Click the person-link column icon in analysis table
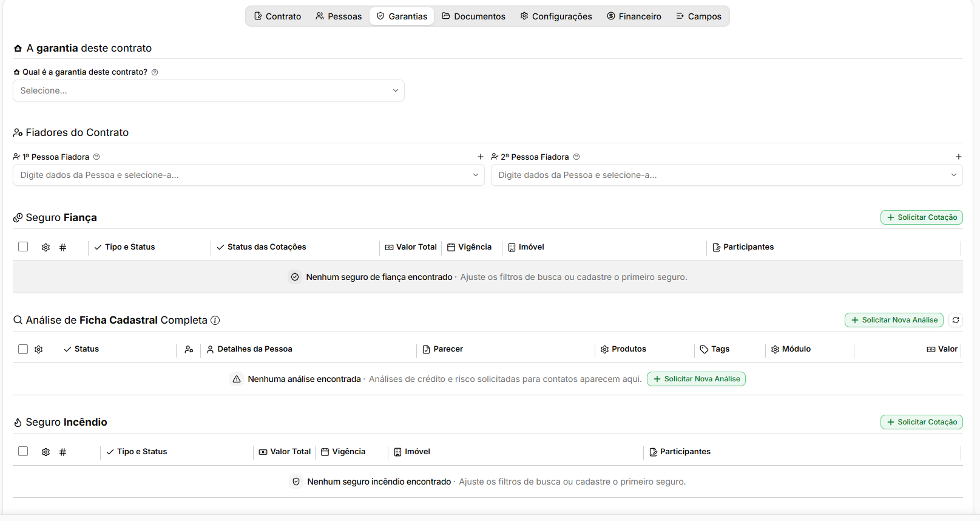 pos(189,349)
